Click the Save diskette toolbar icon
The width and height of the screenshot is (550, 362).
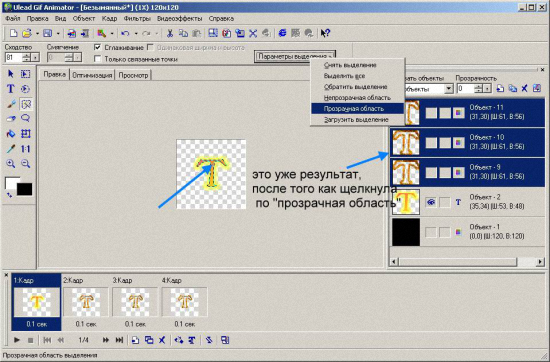[47, 33]
